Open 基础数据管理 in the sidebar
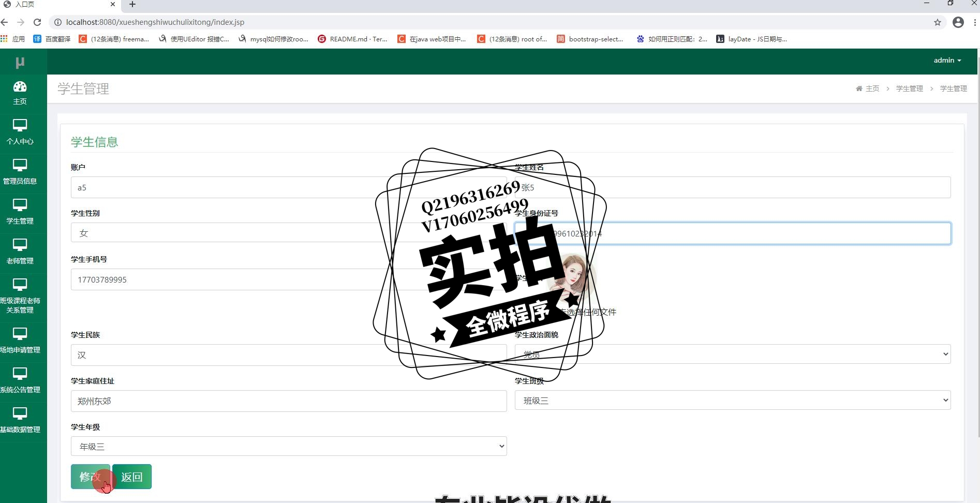 click(x=20, y=421)
